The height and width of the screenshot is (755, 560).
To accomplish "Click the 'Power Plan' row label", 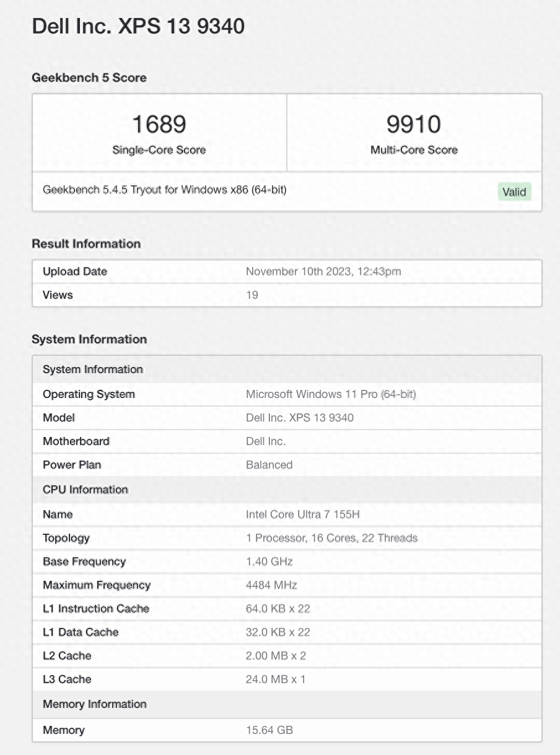I will 72,465.
